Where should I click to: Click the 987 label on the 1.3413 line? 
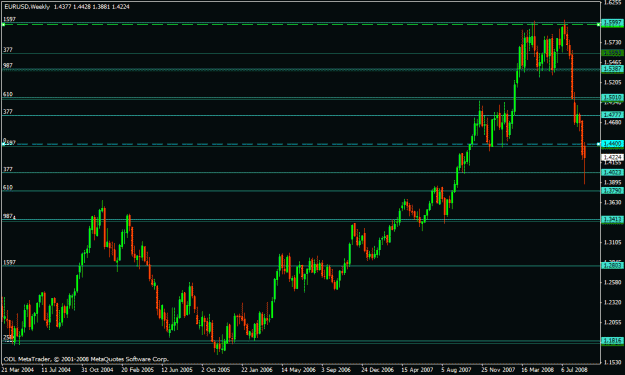click(8, 216)
